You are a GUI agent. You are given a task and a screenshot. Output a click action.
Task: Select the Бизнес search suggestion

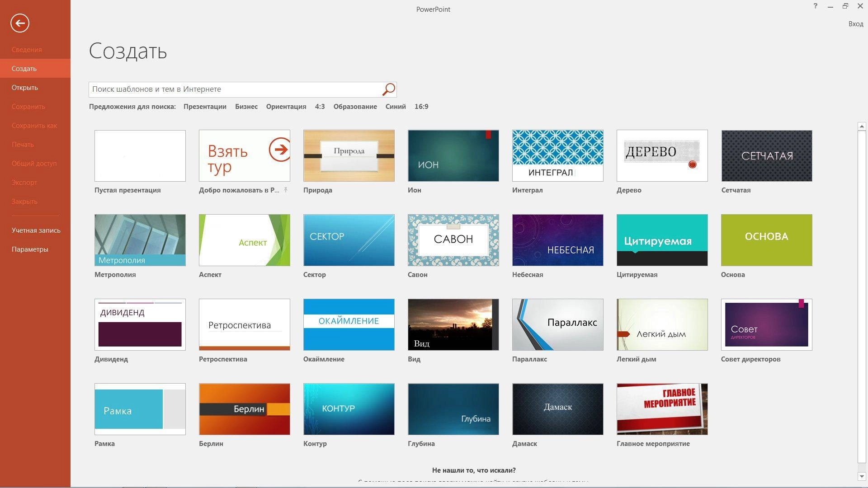coord(246,107)
